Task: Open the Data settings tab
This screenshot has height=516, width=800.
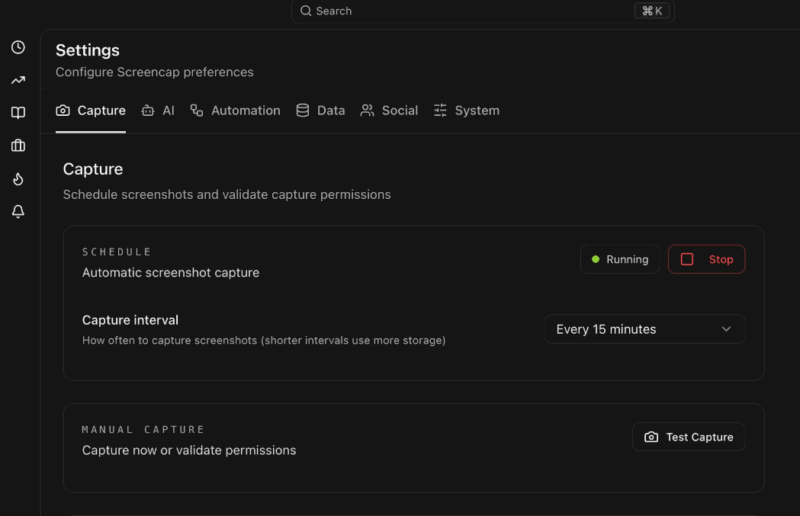Action: coord(320,111)
